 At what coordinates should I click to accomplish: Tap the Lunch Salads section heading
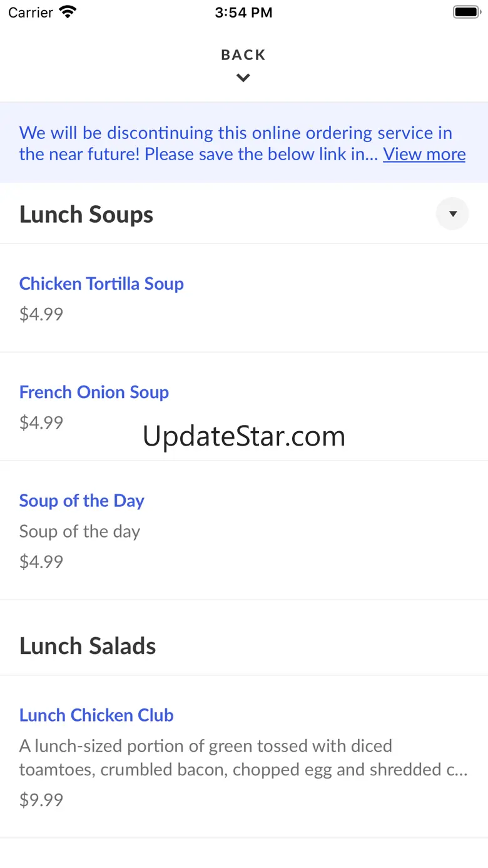[x=88, y=646]
